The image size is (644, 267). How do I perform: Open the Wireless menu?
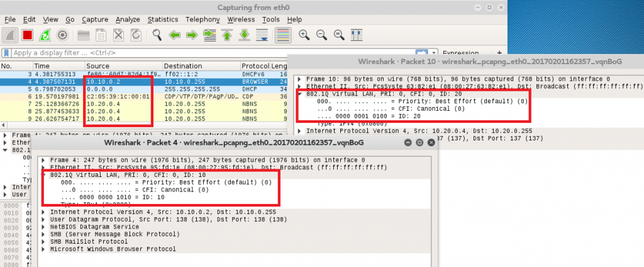pyautogui.click(x=241, y=20)
